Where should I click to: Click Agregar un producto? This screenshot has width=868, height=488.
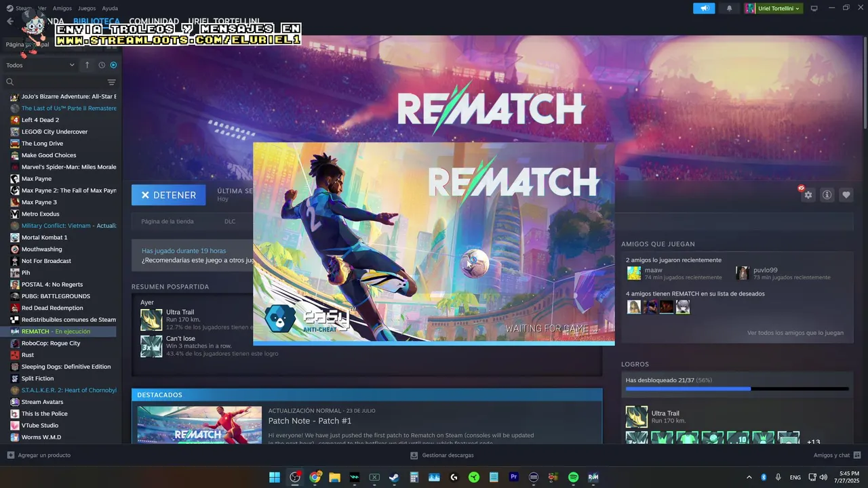point(39,455)
